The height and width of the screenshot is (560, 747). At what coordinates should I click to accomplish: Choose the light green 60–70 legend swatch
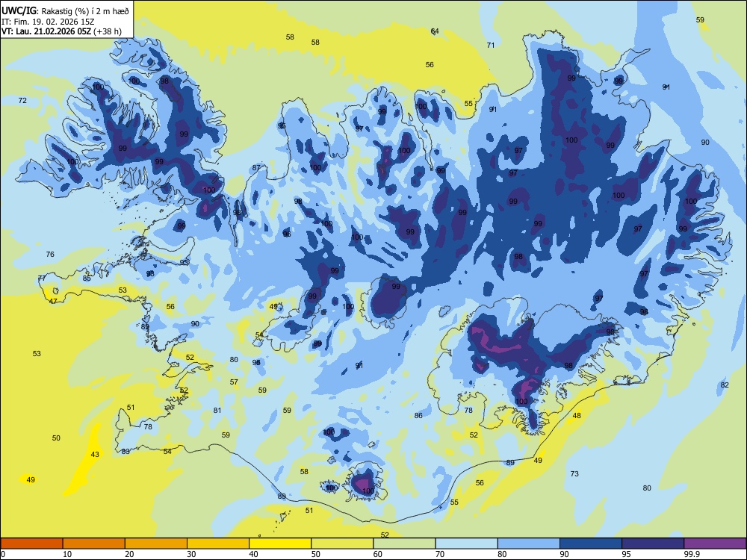pos(404,544)
